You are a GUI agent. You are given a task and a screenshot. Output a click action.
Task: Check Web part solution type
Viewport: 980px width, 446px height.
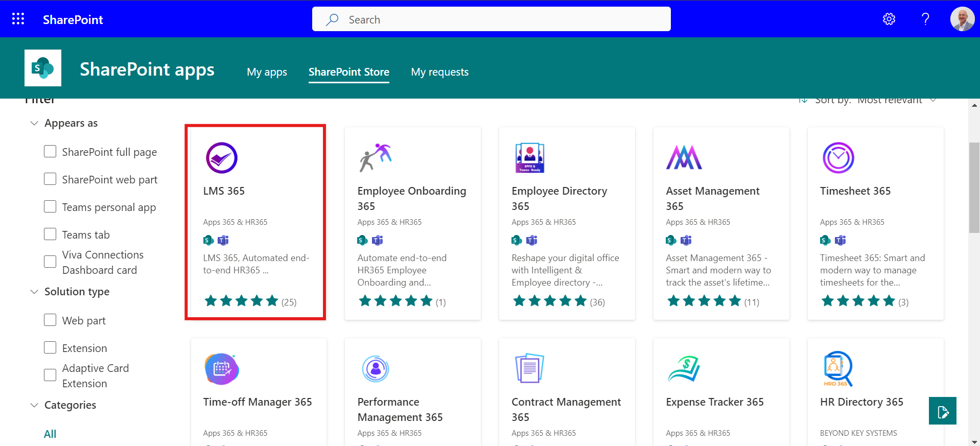(x=50, y=320)
